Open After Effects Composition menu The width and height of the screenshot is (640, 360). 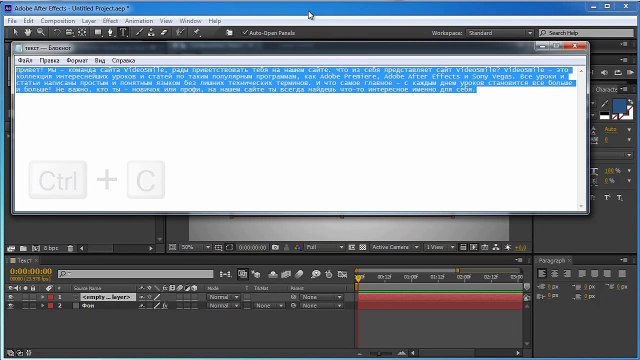[x=58, y=21]
